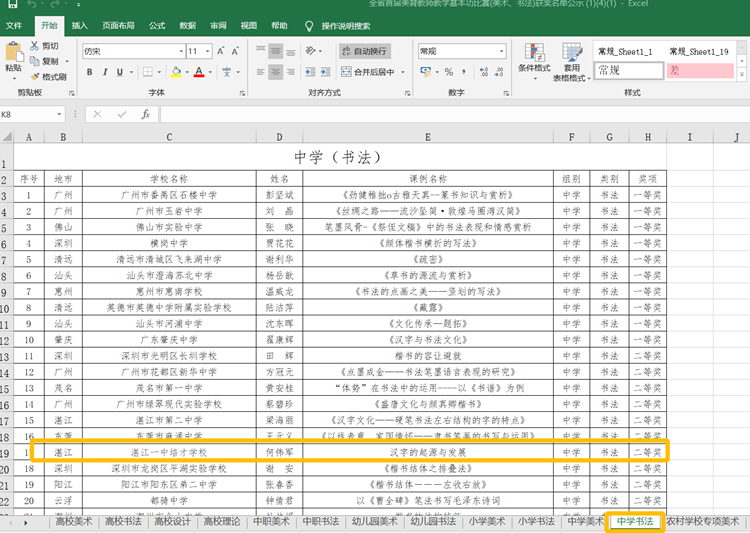Align text left
Screen dimensions: 750x533
(x=260, y=72)
